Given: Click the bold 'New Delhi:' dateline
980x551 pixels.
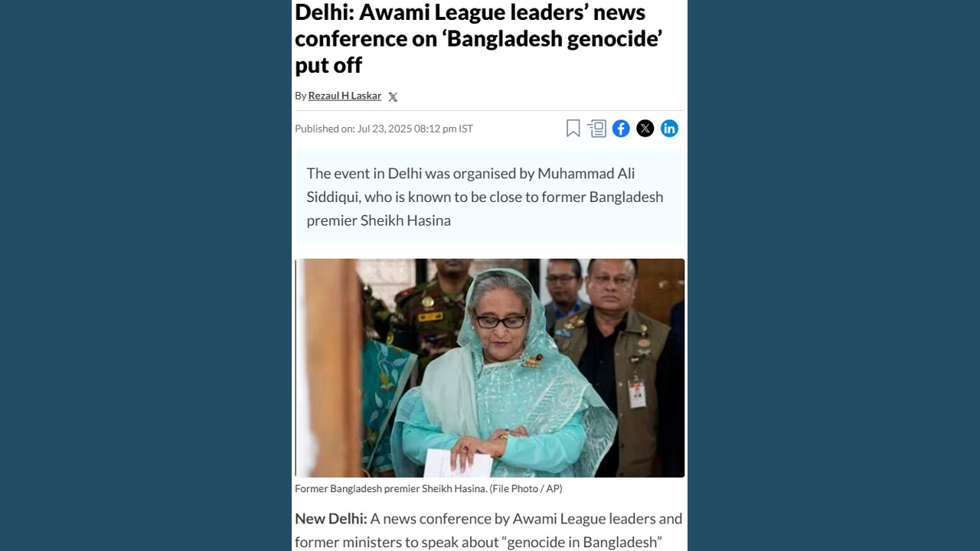Looking at the screenshot, I should pos(331,519).
